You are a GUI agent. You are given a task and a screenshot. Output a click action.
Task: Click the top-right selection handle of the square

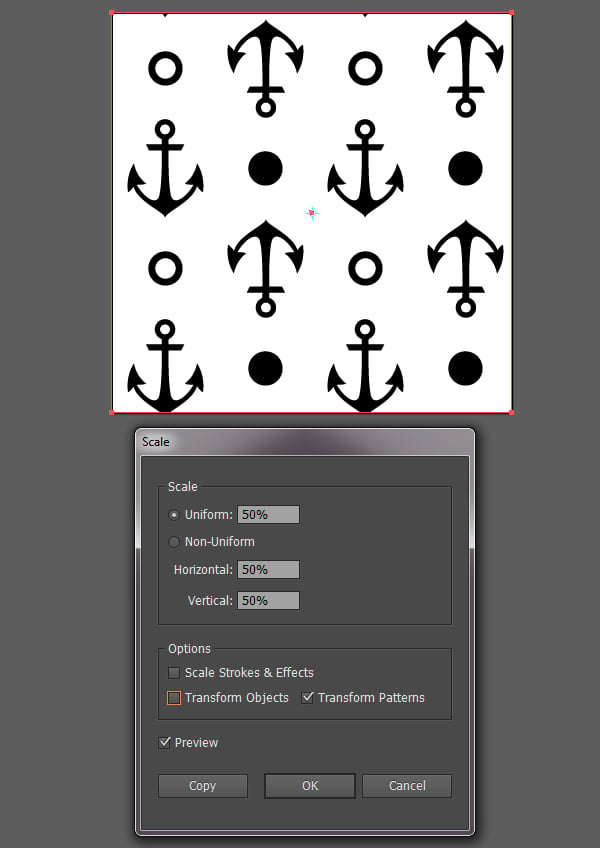(x=511, y=12)
